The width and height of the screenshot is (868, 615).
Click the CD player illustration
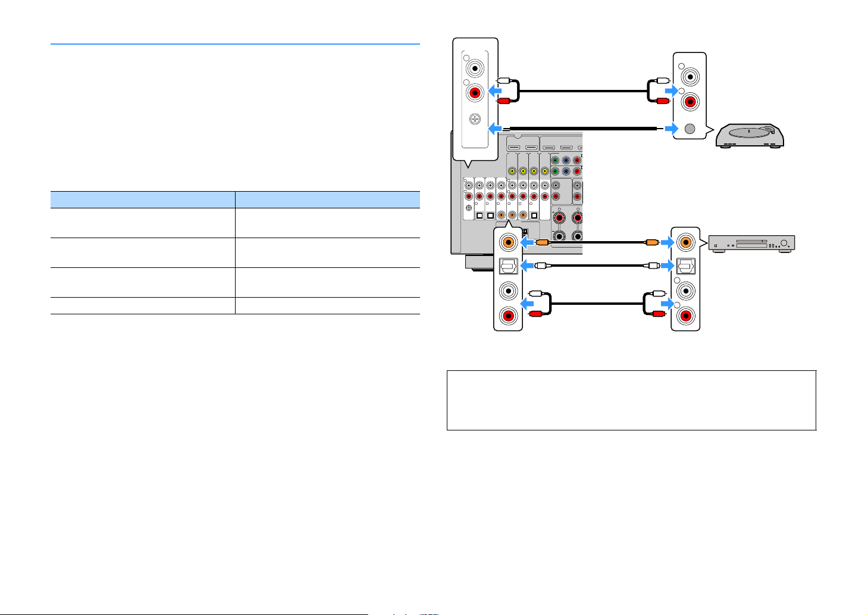[x=752, y=243]
